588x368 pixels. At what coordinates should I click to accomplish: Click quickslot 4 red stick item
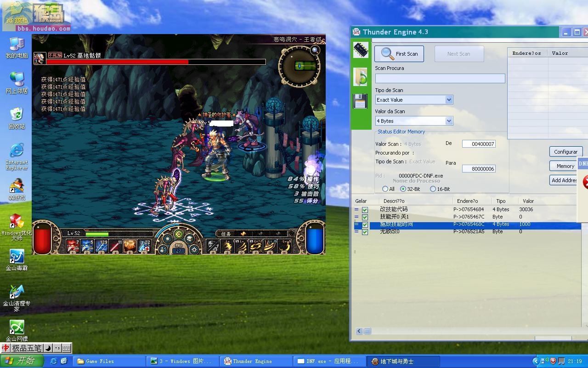click(115, 246)
